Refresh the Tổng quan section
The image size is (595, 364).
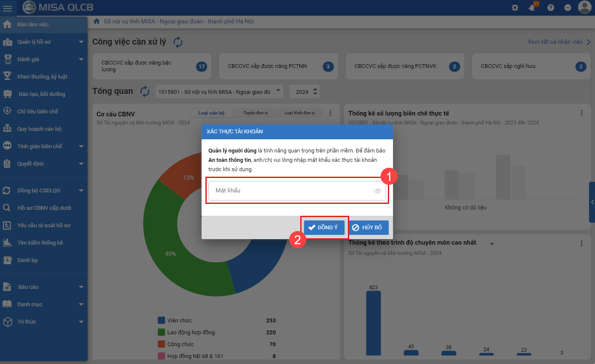145,91
